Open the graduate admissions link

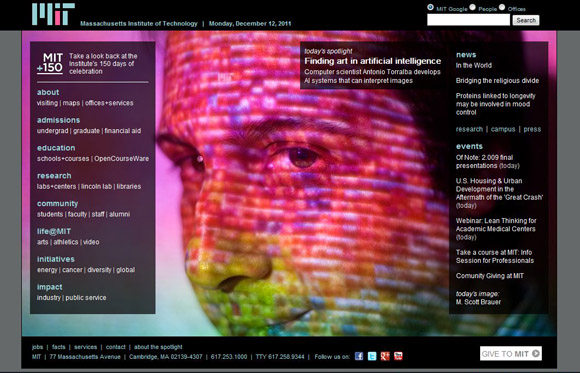(x=86, y=131)
